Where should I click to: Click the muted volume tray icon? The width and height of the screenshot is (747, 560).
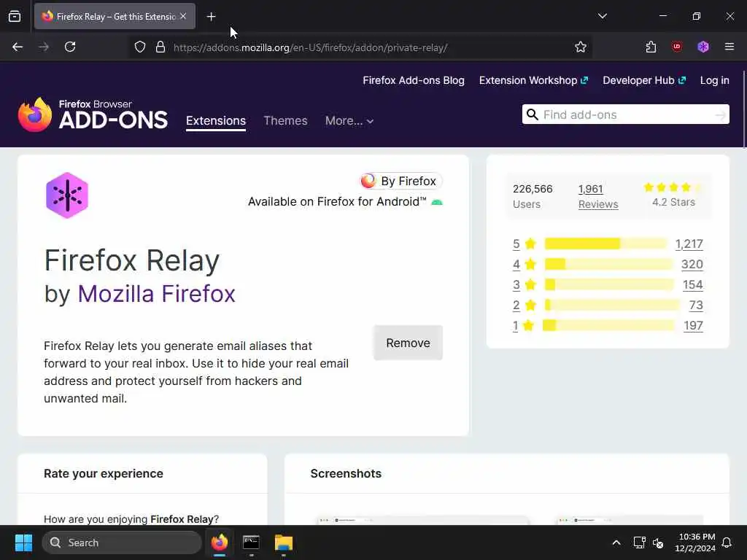coord(658,542)
